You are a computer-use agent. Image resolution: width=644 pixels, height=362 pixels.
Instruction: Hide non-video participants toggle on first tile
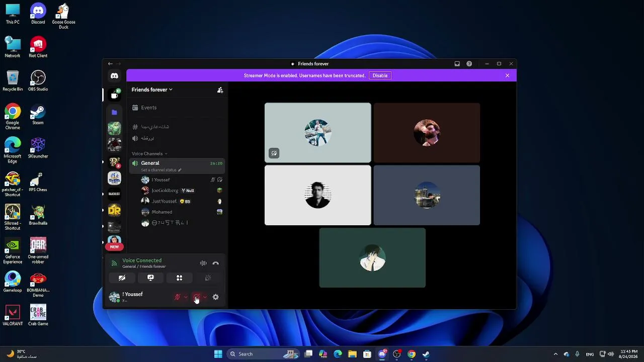(274, 153)
